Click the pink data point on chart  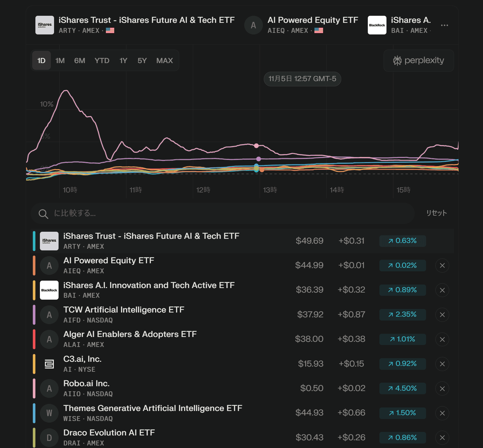tap(256, 146)
